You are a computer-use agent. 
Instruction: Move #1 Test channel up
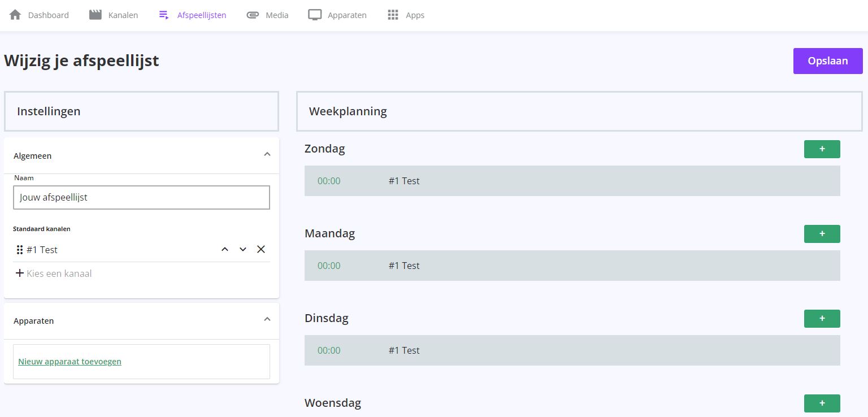click(225, 250)
